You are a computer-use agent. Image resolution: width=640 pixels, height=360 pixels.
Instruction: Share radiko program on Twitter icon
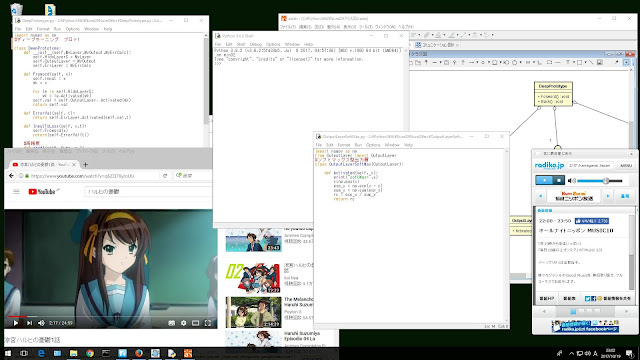click(587, 298)
